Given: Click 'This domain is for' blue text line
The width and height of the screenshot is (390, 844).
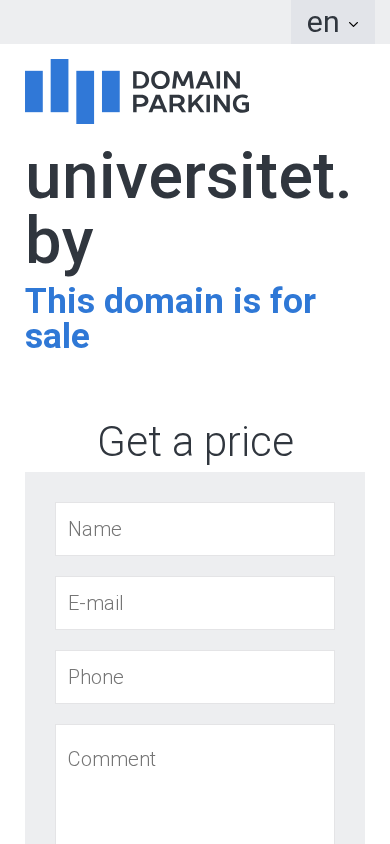Looking at the screenshot, I should pyautogui.click(x=171, y=300).
